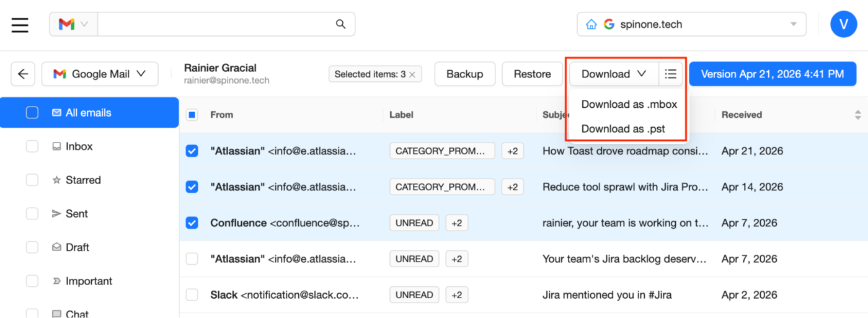Open Version Apr 21, 2026 4:41 PM
868x318 pixels.
773,74
